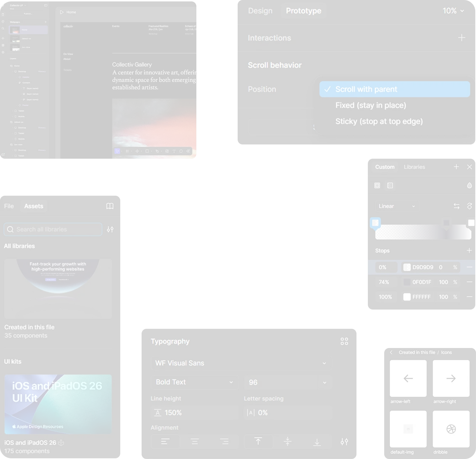Switch to the Libraries color tab
The height and width of the screenshot is (459, 476).
pyautogui.click(x=414, y=167)
